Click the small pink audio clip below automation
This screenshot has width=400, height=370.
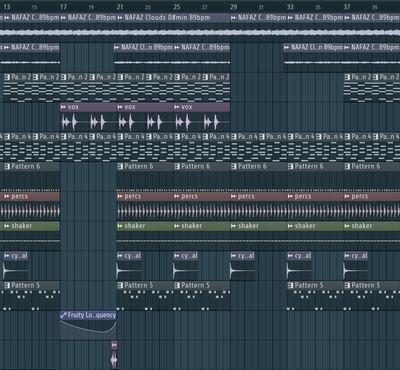pos(114,354)
